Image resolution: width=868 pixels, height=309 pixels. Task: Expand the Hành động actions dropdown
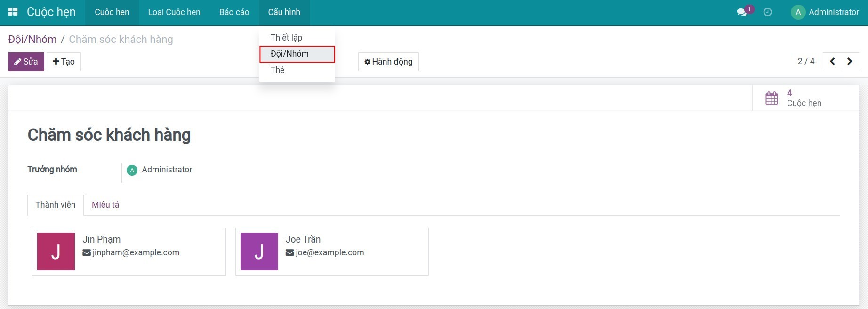(388, 62)
